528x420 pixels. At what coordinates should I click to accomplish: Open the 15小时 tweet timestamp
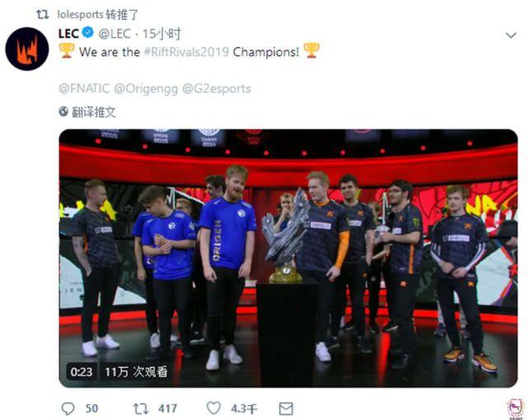coord(161,34)
